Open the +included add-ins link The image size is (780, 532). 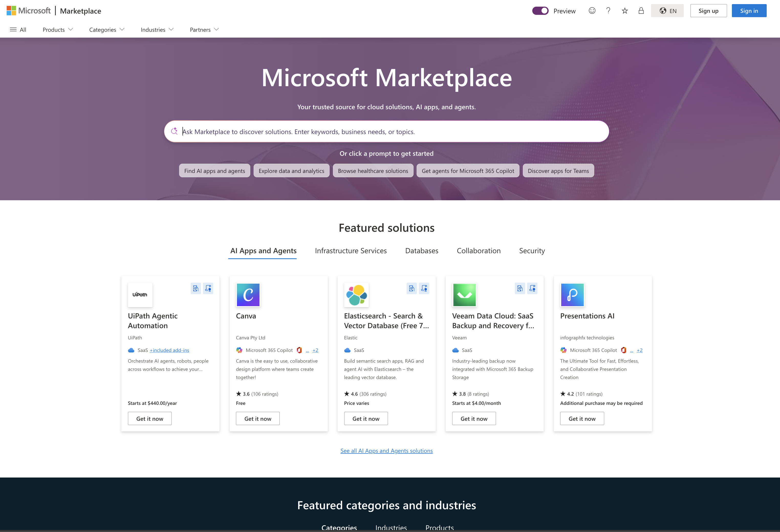169,350
